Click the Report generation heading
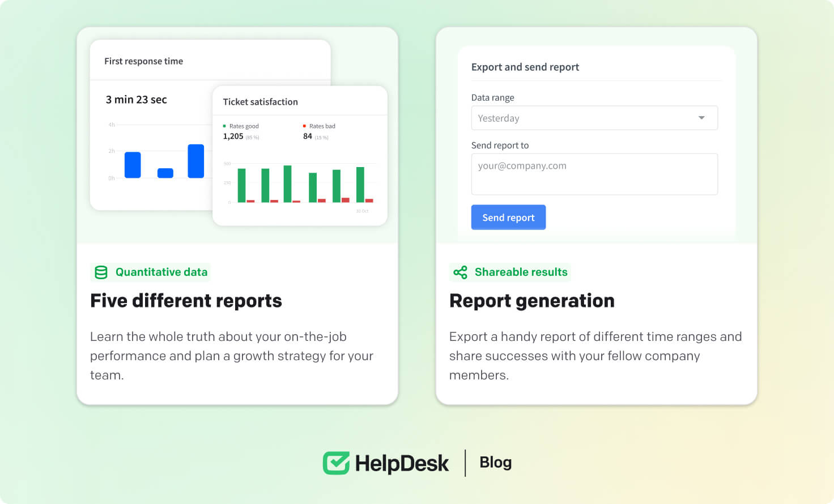 531,301
